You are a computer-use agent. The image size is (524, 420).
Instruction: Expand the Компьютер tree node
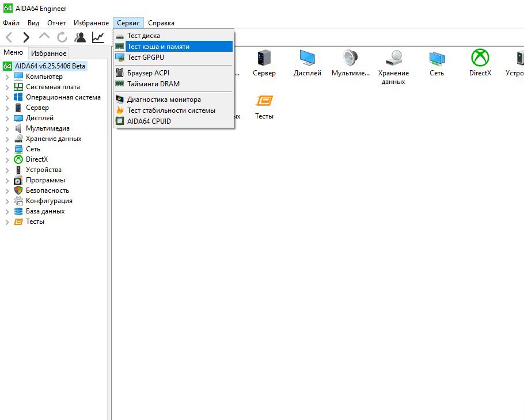tap(7, 77)
